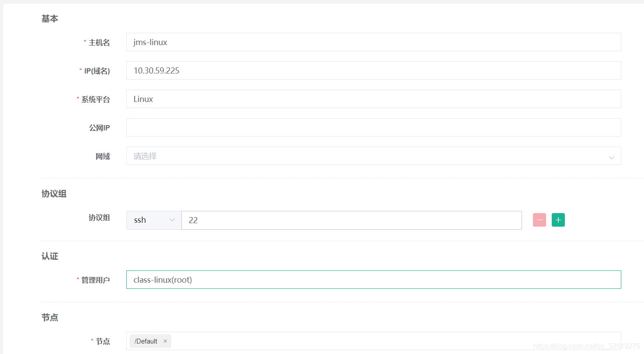
Task: Click the 系统平台 field label
Action: (96, 99)
